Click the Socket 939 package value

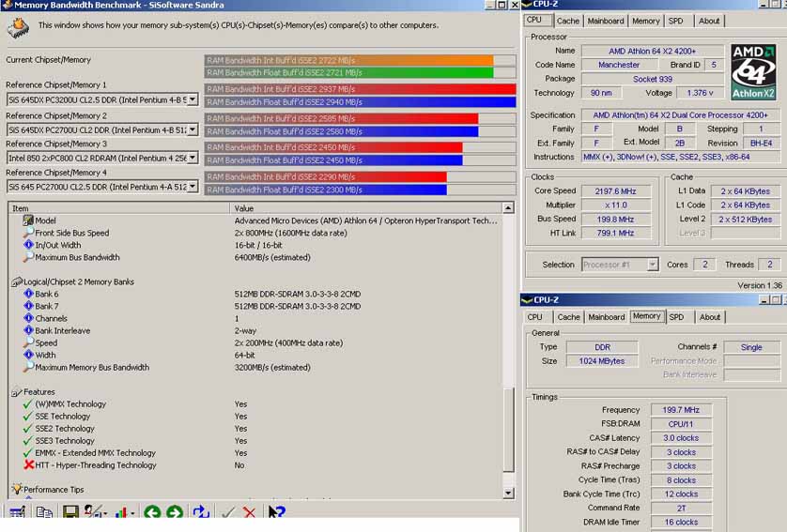tap(652, 79)
